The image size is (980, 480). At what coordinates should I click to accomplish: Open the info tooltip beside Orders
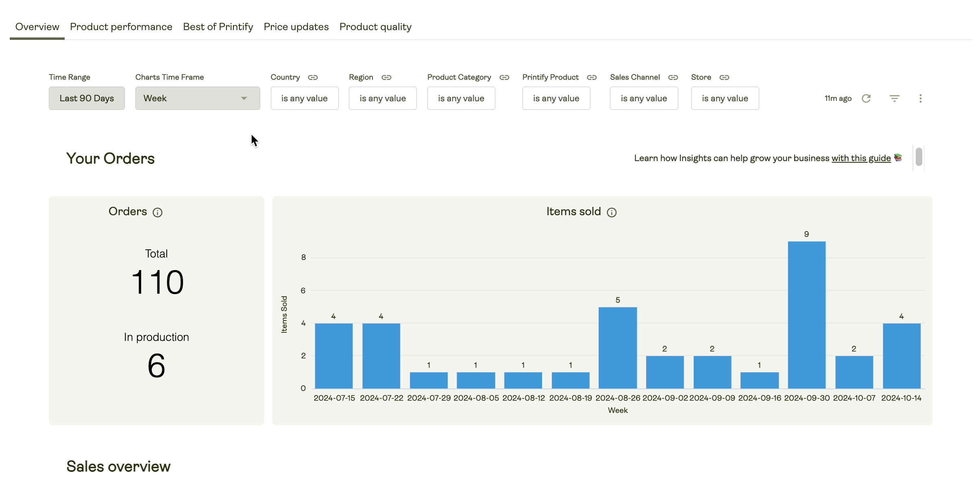tap(157, 212)
